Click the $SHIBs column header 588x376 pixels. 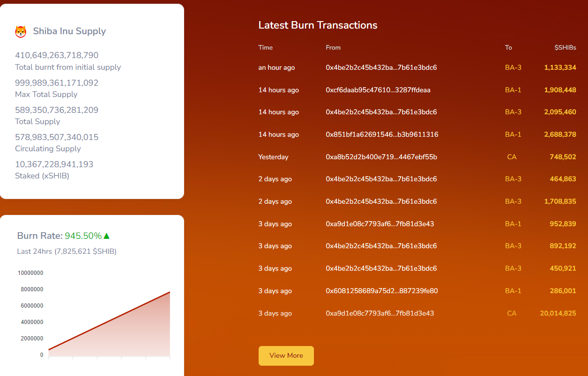(x=565, y=47)
